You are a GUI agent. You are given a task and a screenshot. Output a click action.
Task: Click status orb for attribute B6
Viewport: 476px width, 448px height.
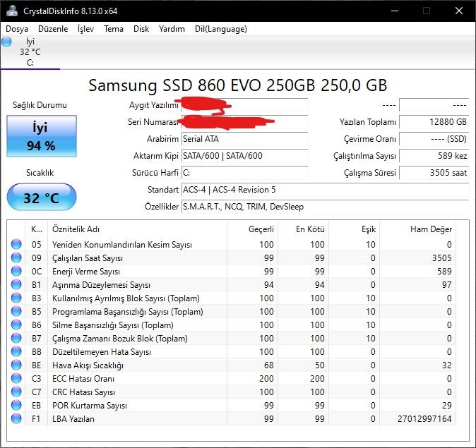point(16,325)
